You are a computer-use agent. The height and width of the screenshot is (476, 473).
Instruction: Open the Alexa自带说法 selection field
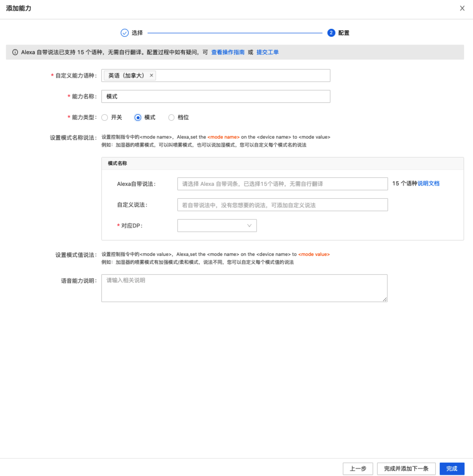[x=282, y=184]
